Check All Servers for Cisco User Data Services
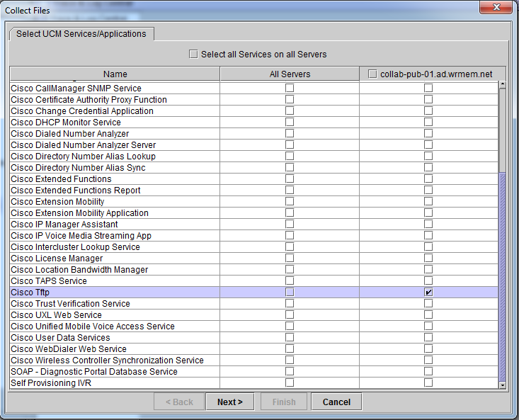 [290, 338]
